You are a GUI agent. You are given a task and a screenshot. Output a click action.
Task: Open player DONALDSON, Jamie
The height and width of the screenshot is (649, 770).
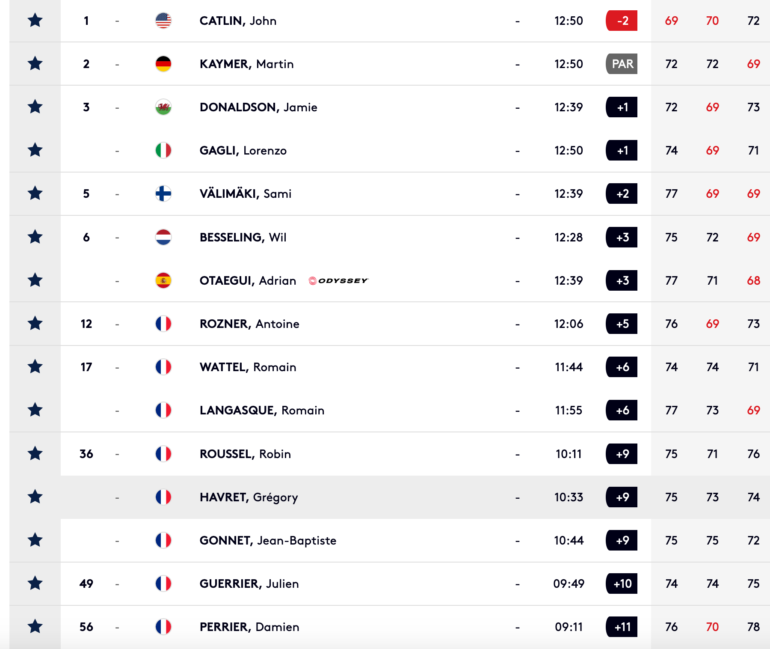pyautogui.click(x=258, y=107)
